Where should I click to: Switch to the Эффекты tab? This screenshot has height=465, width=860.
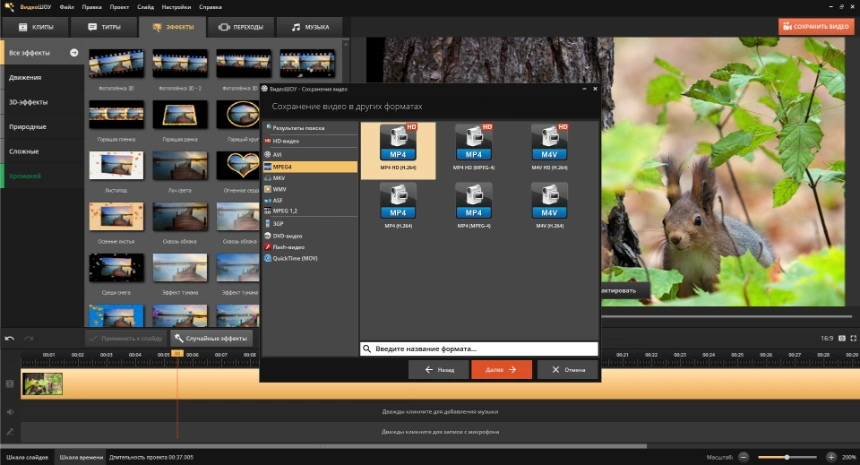(x=173, y=27)
